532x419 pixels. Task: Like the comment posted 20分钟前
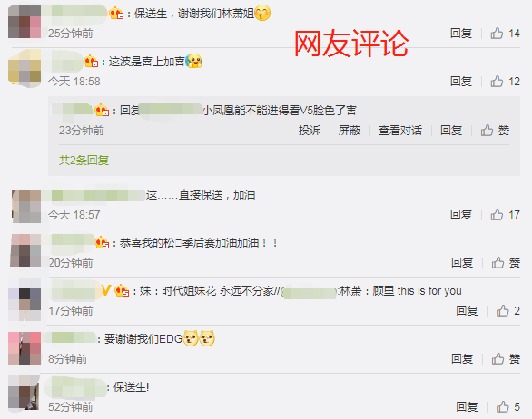(506, 263)
